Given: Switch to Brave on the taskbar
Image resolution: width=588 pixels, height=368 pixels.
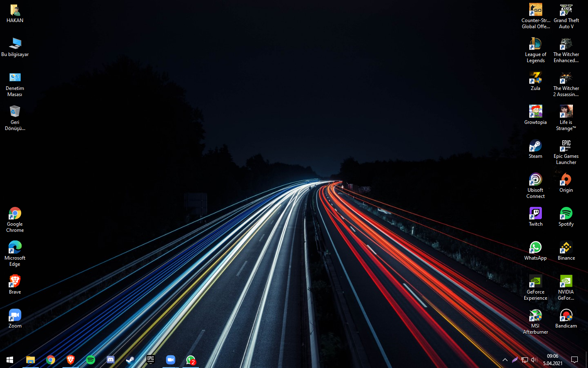Looking at the screenshot, I should tap(71, 360).
